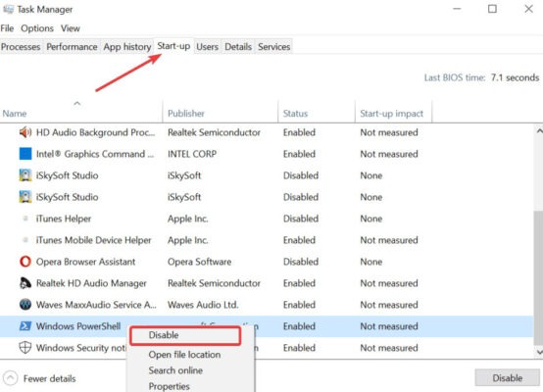
Task: Select the Intel Graphics Command blue icon
Action: (x=25, y=154)
